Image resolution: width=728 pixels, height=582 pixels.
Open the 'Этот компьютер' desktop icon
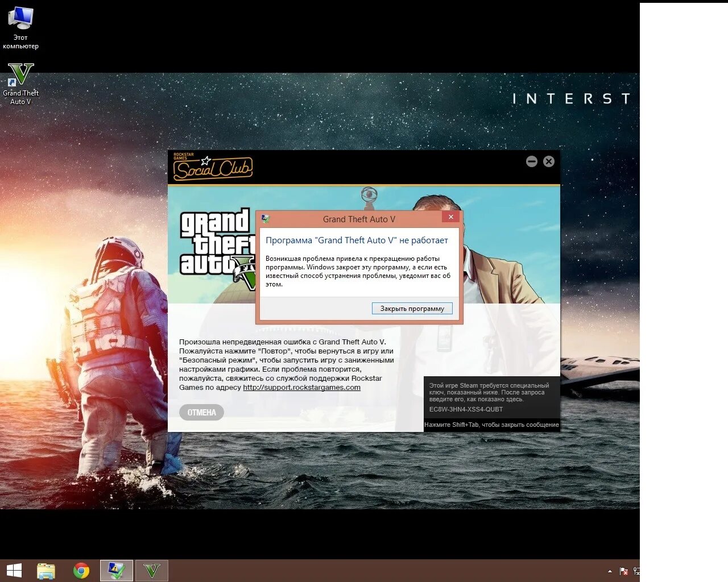[20, 27]
